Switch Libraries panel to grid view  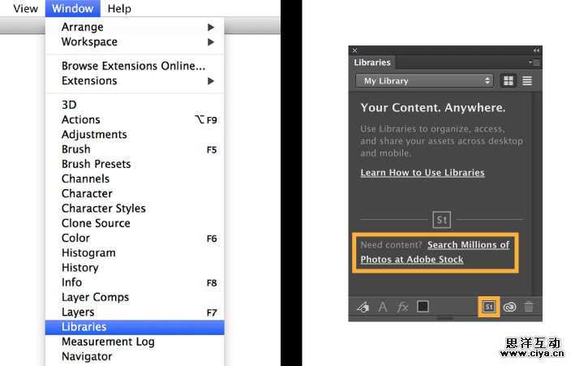pyautogui.click(x=509, y=81)
